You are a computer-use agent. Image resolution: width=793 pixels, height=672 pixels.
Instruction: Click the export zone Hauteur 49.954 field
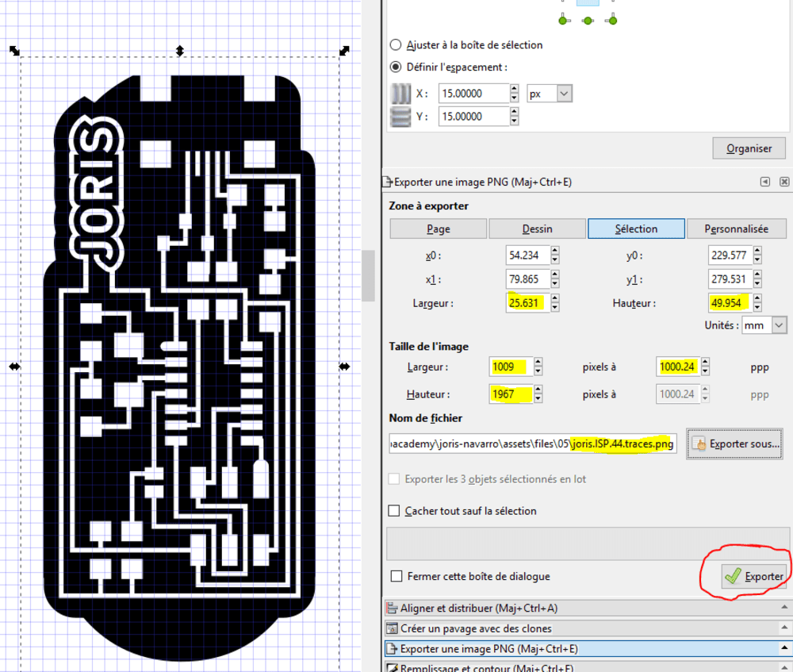[730, 302]
